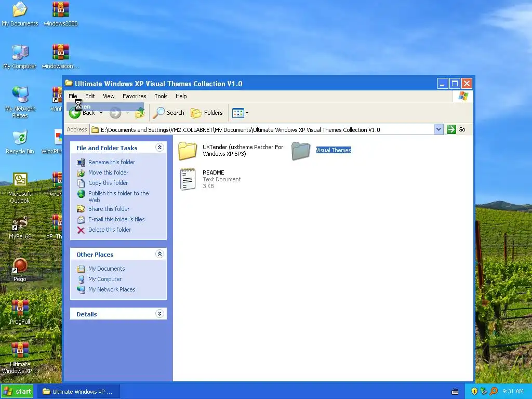Select Pego desktop icon
Screen dimensions: 532x399
(x=20, y=265)
